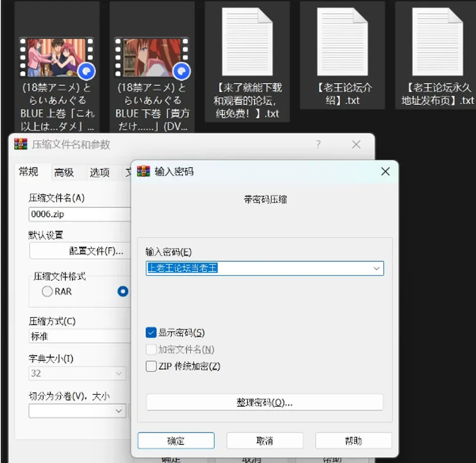Click the archive name field showing 0006.zip
Screen dimensions: 476x463
click(x=79, y=214)
